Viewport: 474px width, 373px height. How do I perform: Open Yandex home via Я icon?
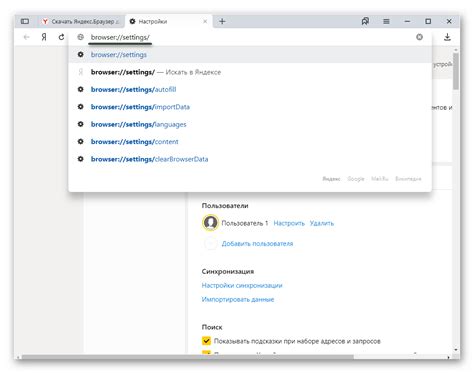point(44,37)
